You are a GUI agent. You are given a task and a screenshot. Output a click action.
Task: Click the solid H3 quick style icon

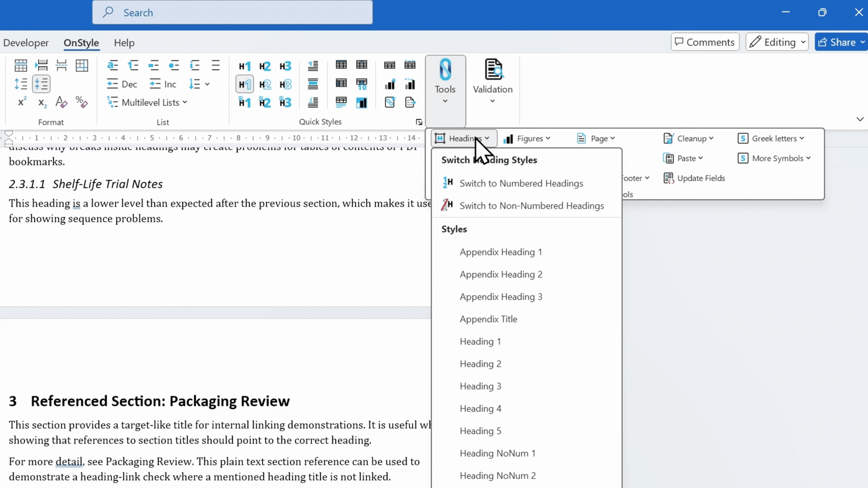285,66
